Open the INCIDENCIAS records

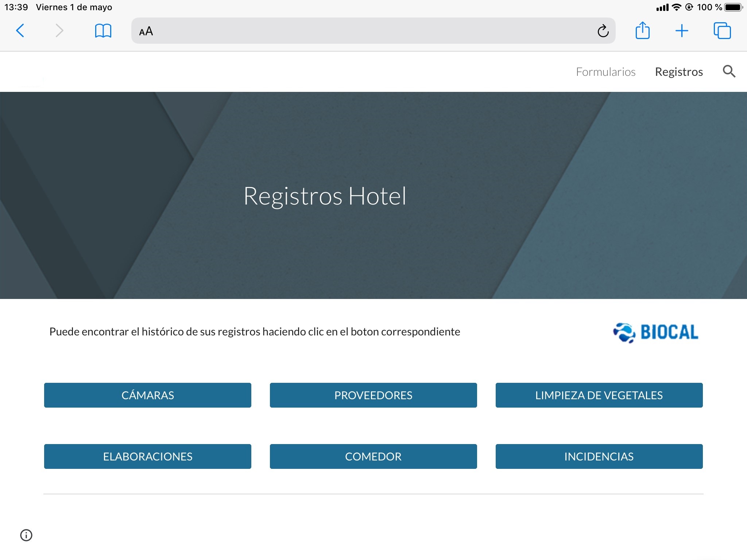point(599,456)
